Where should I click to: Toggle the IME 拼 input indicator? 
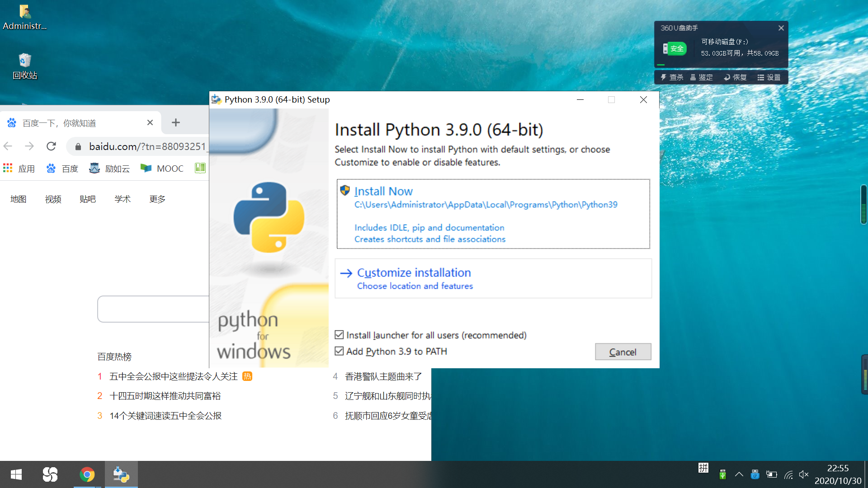[x=703, y=468]
